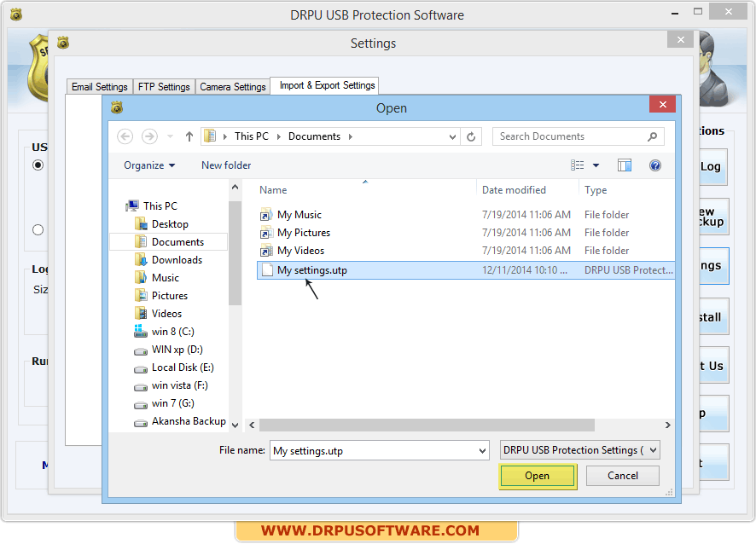This screenshot has height=544, width=756.
Task: Refresh the Documents folder view
Action: [x=471, y=136]
